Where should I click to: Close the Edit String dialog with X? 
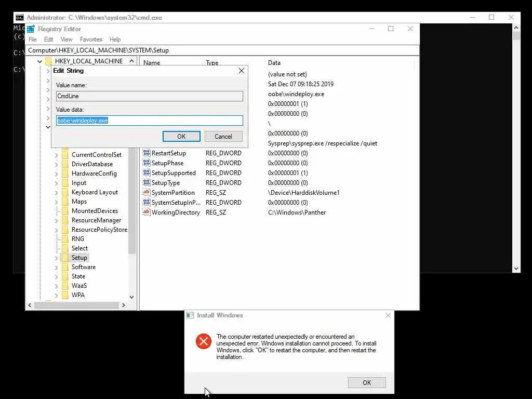pos(241,71)
